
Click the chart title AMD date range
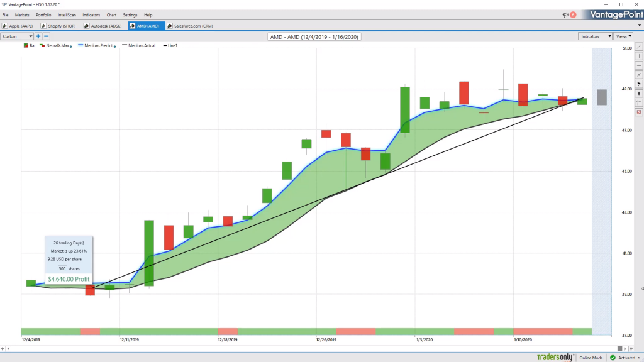(314, 37)
